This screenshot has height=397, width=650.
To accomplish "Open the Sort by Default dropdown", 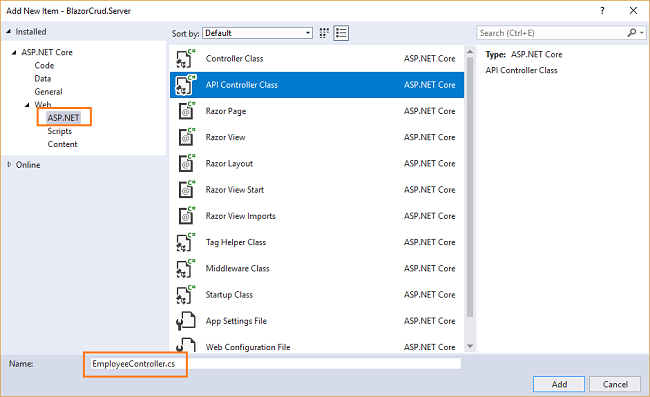I will tap(257, 33).
